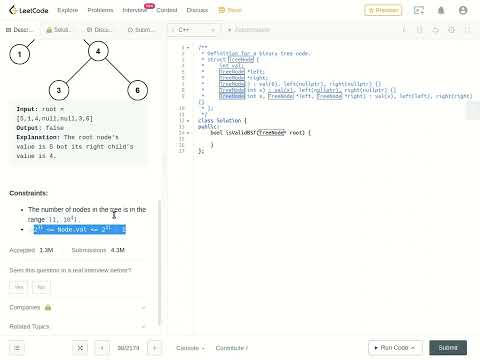Viewport: 480px width, 360px height.
Task: Switch to the Solution tab
Action: [x=59, y=30]
